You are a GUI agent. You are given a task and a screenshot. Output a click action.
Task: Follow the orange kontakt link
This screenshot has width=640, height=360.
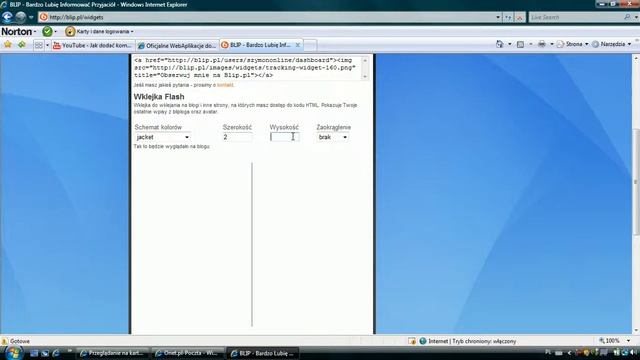[x=225, y=85]
